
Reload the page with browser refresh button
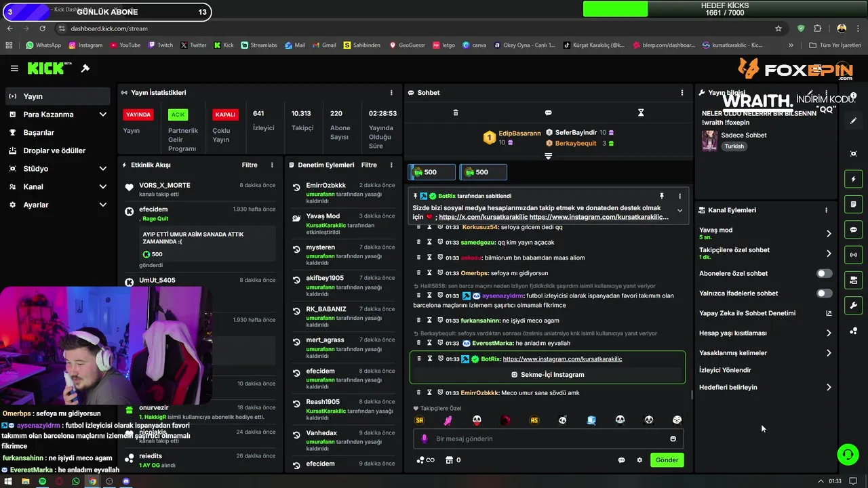(x=42, y=28)
